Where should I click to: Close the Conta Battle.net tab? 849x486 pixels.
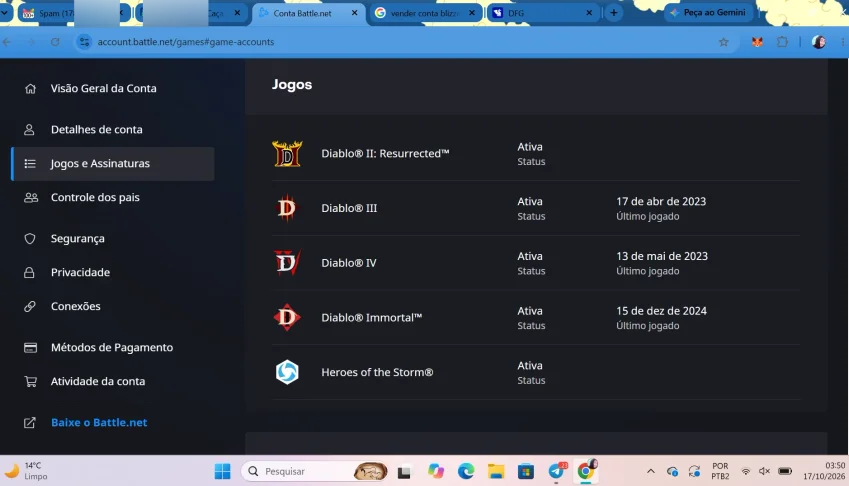(x=355, y=12)
